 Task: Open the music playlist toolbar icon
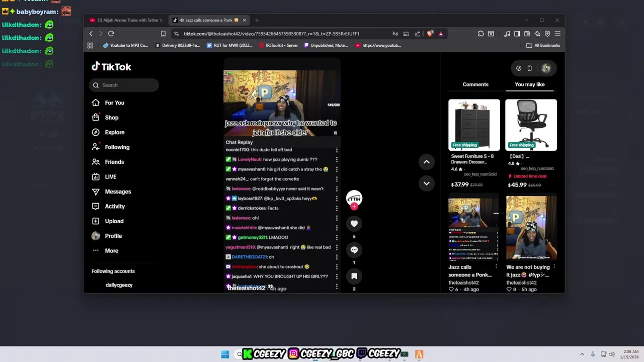pyautogui.click(x=507, y=34)
